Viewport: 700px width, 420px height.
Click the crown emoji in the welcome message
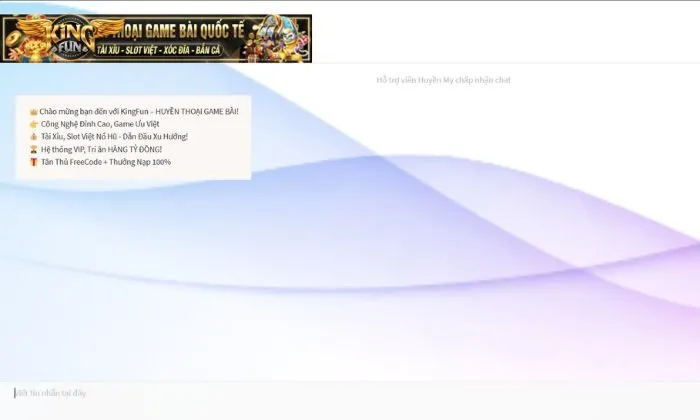point(33,111)
